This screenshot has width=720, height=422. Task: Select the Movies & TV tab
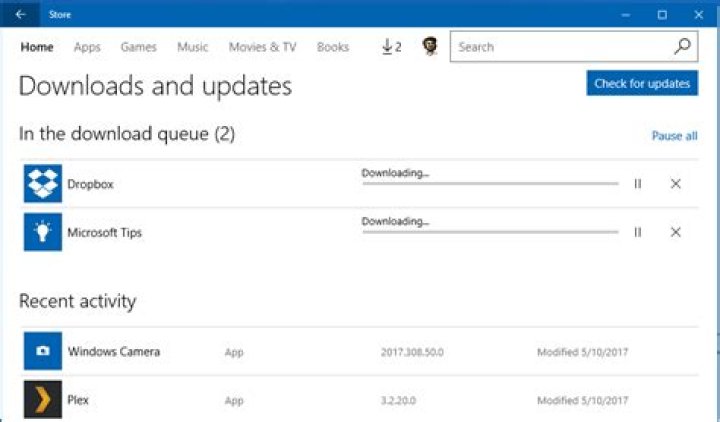click(262, 47)
